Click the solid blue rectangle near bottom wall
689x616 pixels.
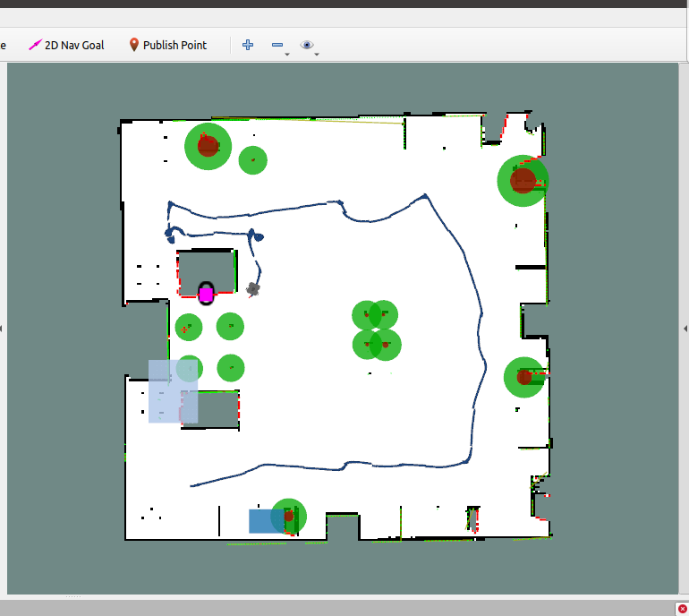(x=267, y=521)
